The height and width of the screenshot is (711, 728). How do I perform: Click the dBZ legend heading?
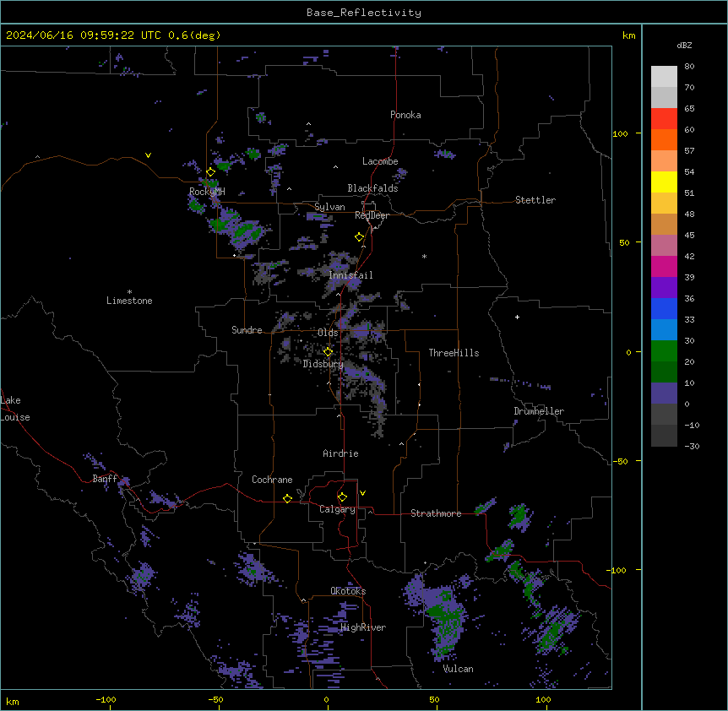click(684, 45)
